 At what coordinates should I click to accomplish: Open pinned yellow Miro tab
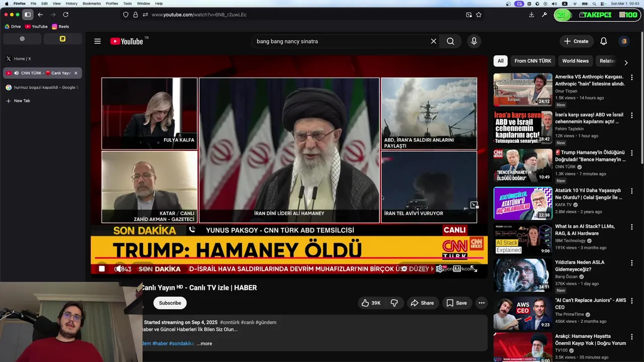click(62, 39)
